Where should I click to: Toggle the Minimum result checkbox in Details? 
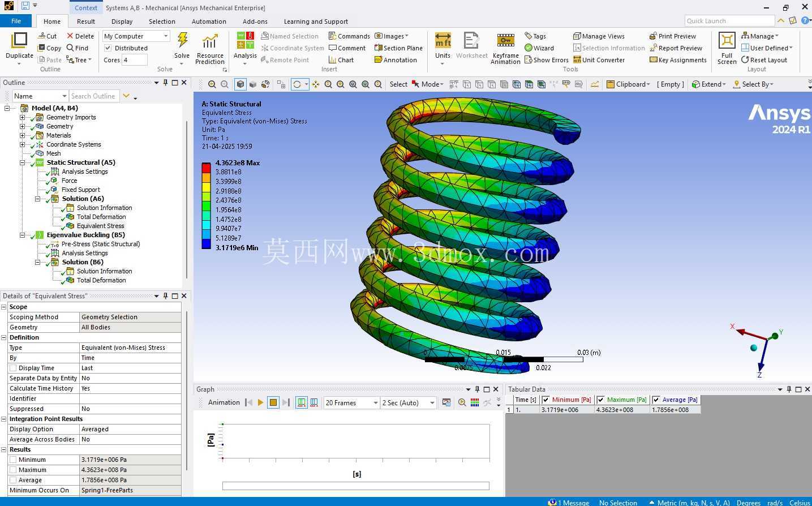point(13,460)
